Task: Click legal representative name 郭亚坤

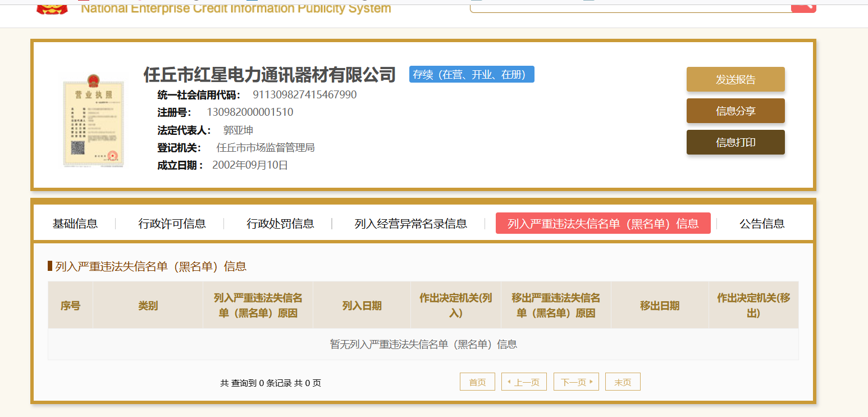Action: [238, 130]
